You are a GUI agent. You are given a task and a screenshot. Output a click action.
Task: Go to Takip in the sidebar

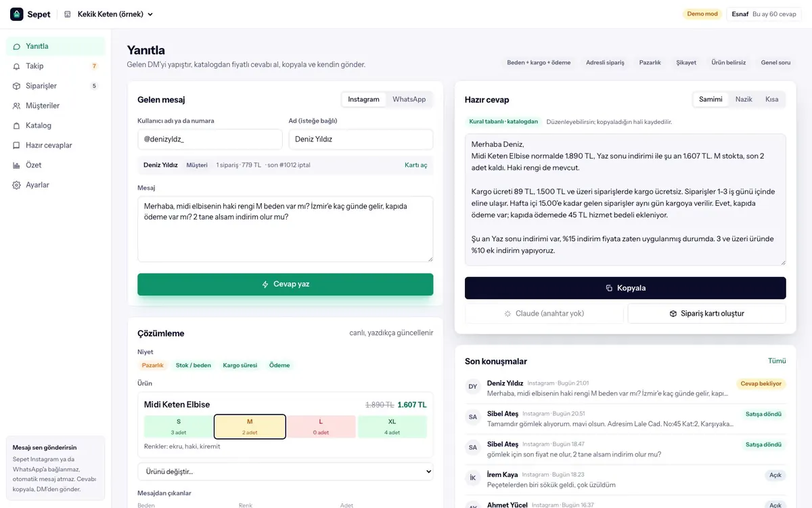(55, 66)
